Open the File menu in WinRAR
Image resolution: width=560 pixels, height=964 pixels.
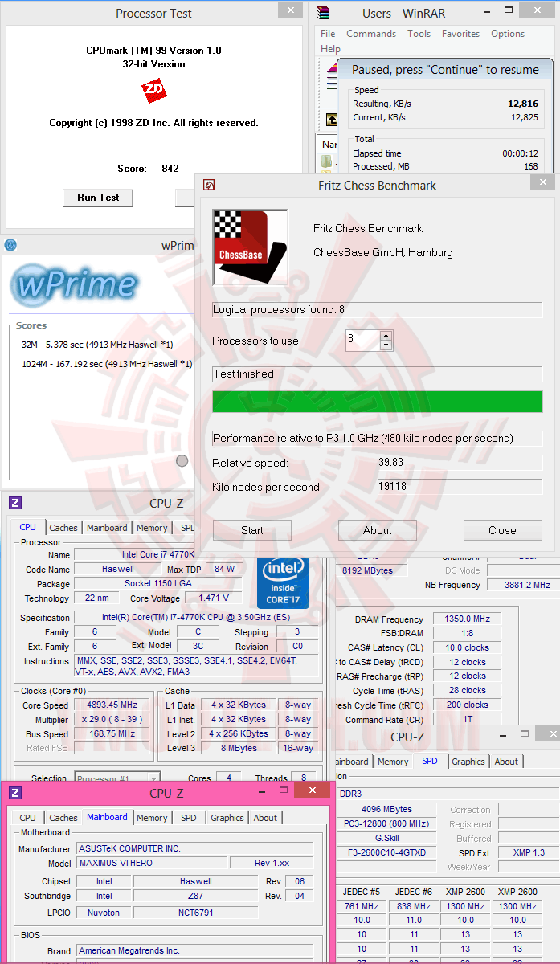pyautogui.click(x=328, y=34)
